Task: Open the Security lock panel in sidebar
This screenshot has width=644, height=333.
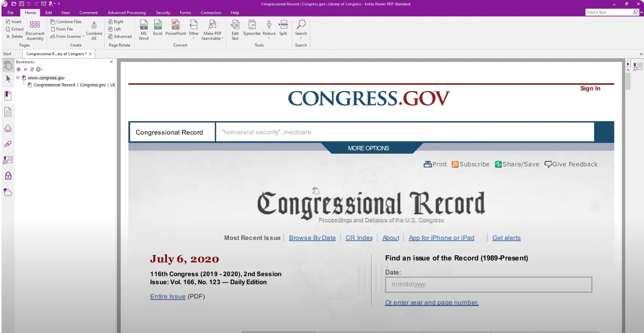Action: [8, 176]
